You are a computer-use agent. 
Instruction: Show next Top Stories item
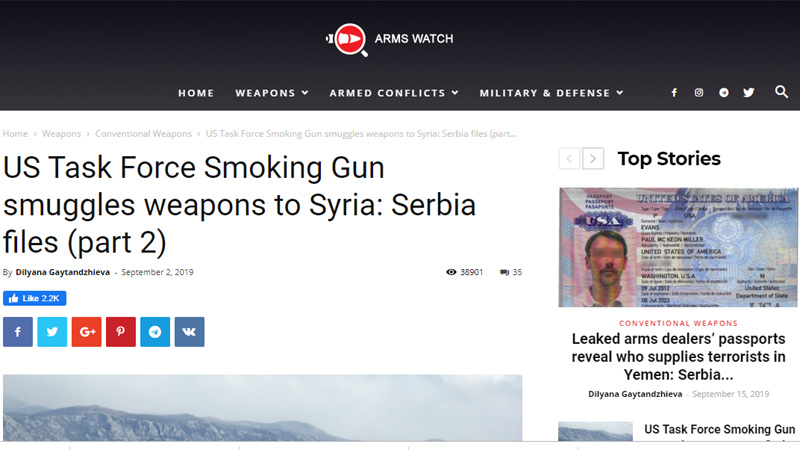(593, 159)
